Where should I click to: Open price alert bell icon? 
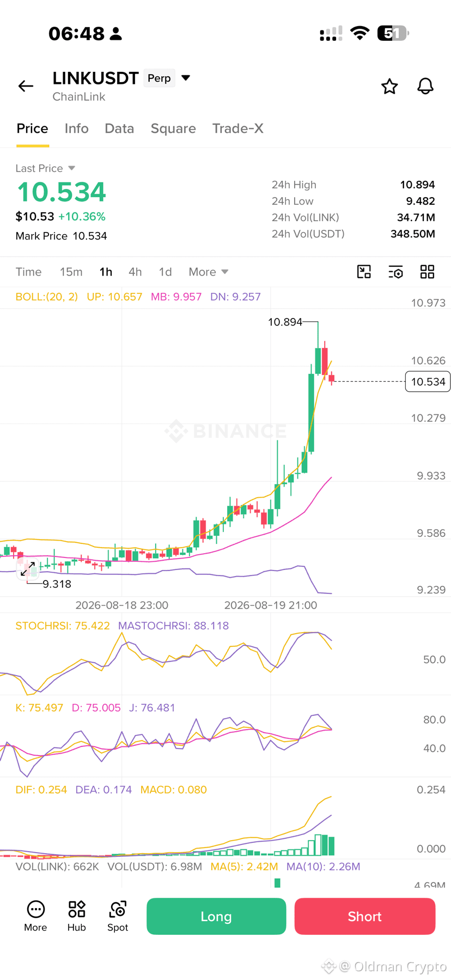425,86
